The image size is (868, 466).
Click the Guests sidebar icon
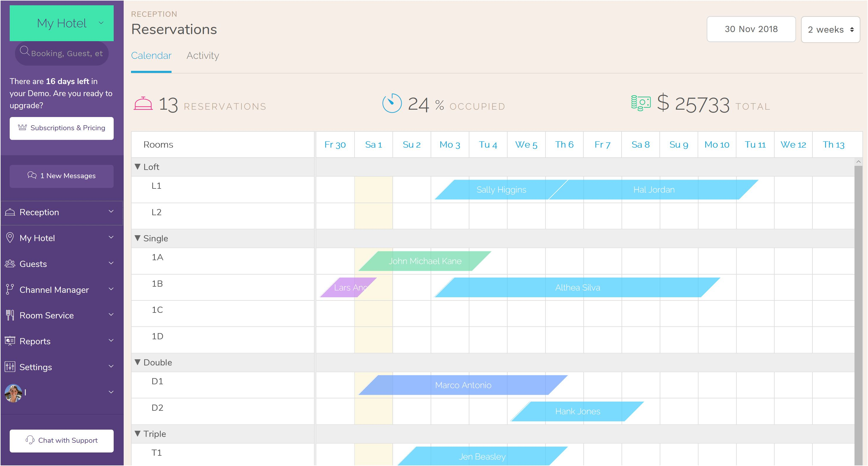click(x=10, y=264)
